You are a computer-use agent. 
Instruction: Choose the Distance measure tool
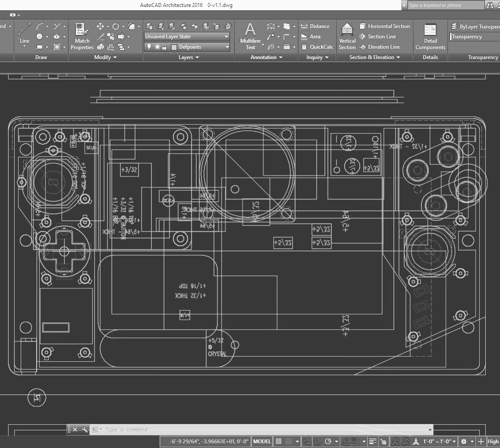pos(315,26)
